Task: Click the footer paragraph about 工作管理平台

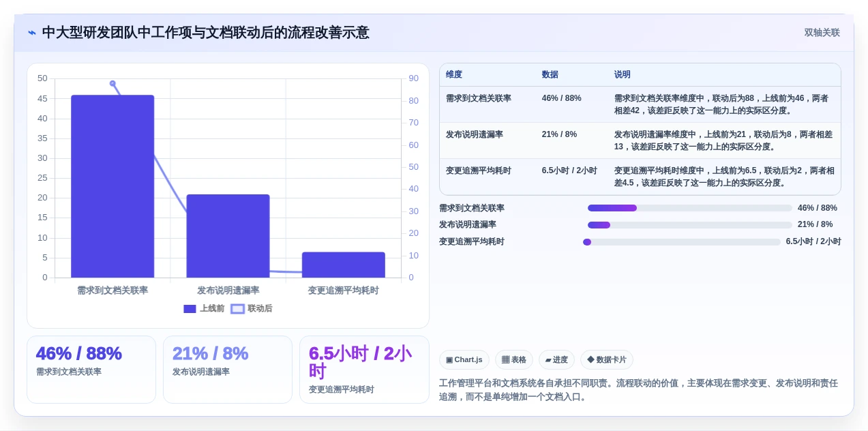Action: (638, 390)
